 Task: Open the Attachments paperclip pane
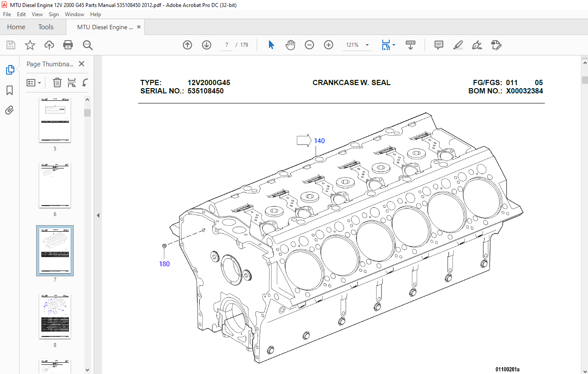(x=10, y=110)
